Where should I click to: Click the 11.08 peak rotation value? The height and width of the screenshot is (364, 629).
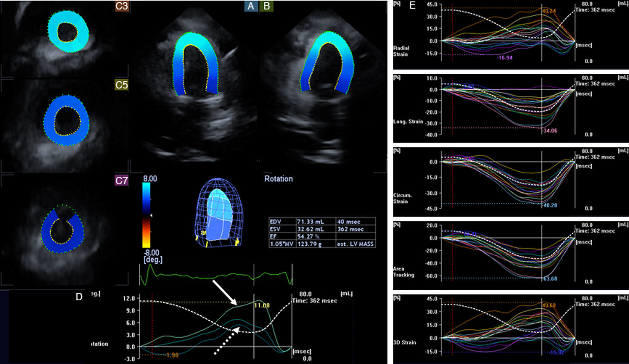coord(262,305)
